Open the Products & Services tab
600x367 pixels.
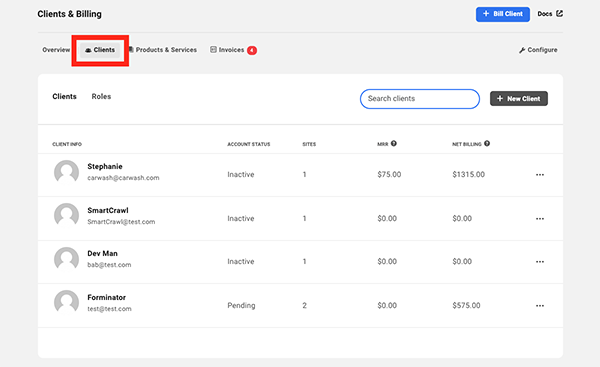163,50
